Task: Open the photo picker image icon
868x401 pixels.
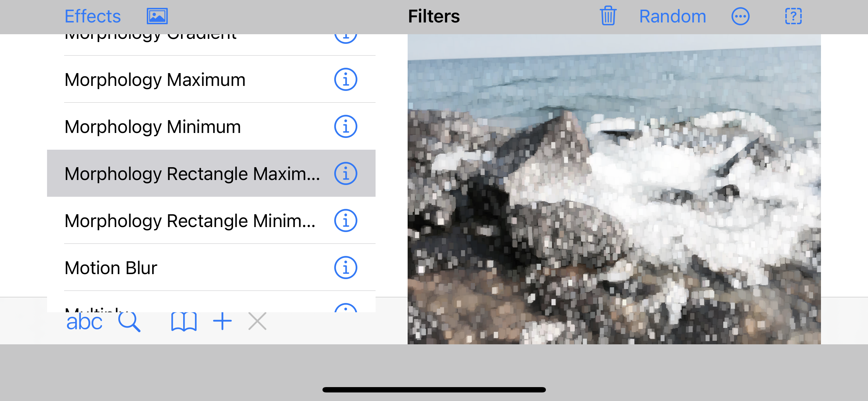Action: click(157, 16)
